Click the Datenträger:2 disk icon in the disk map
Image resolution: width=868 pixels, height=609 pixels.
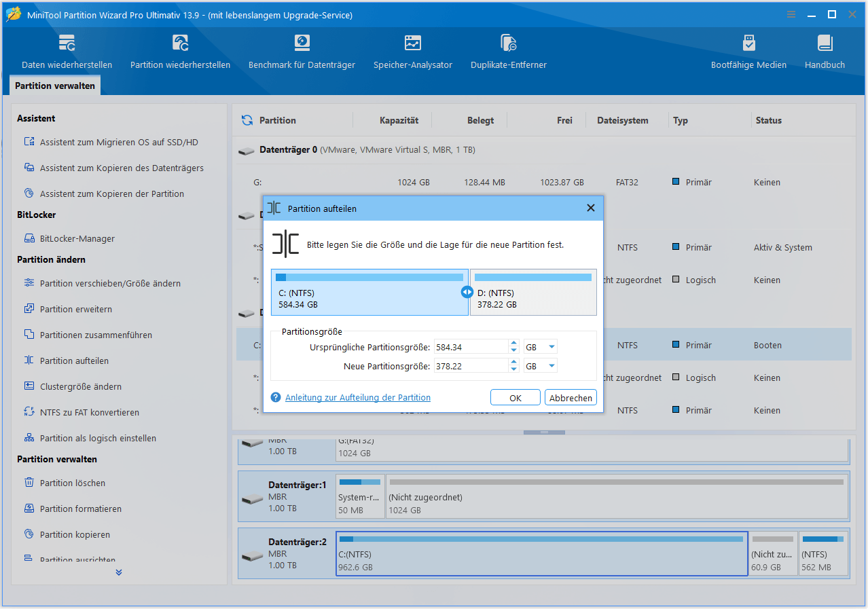[x=252, y=555]
